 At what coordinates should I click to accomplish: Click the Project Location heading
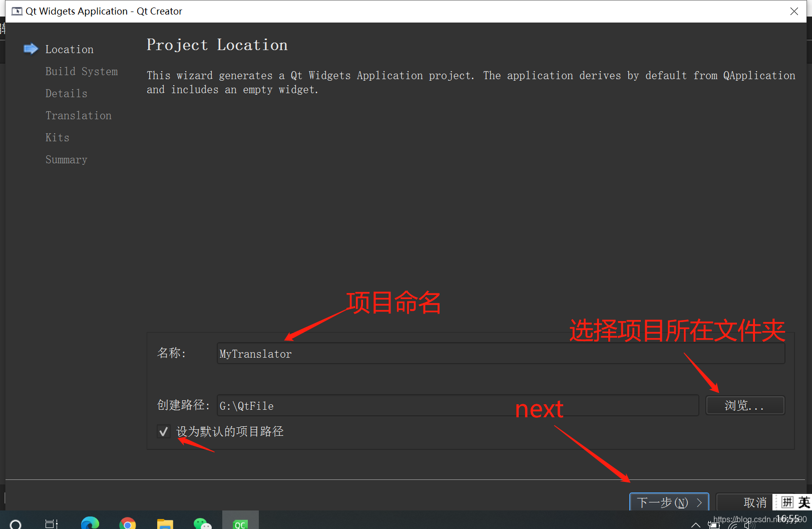tap(217, 45)
